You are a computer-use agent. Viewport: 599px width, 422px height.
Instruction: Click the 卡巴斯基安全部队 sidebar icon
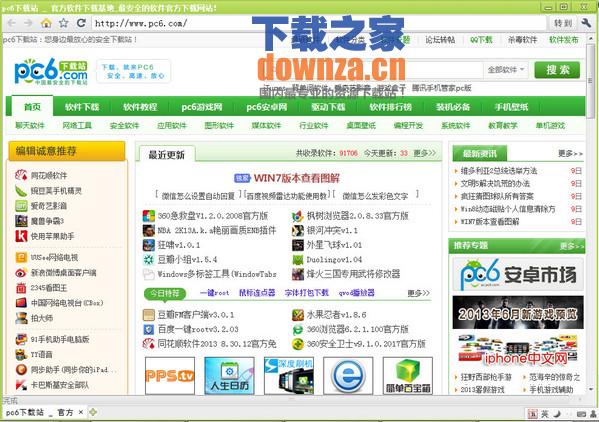click(x=21, y=385)
